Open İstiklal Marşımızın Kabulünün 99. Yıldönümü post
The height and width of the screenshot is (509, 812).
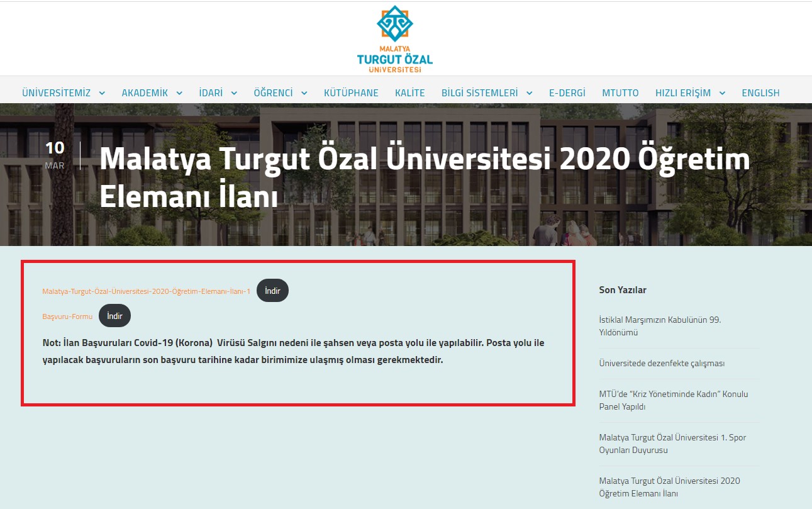[660, 326]
